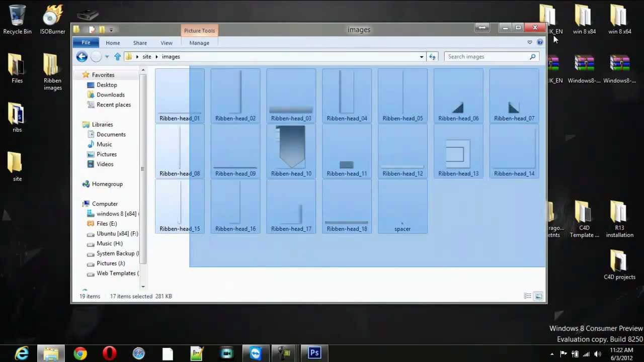Select Libraries in navigation pane
Viewport: 644px width, 362px height.
click(102, 124)
